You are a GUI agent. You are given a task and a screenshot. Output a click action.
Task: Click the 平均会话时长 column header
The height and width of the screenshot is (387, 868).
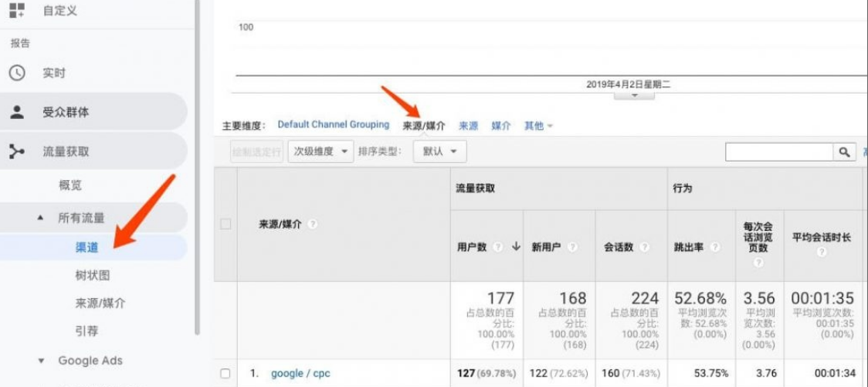(822, 237)
